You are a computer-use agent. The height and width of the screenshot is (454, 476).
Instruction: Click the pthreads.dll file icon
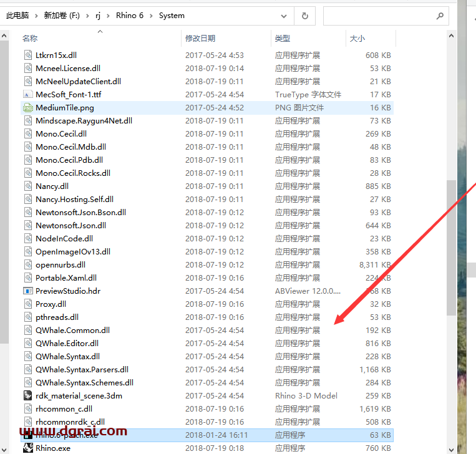[x=28, y=317]
